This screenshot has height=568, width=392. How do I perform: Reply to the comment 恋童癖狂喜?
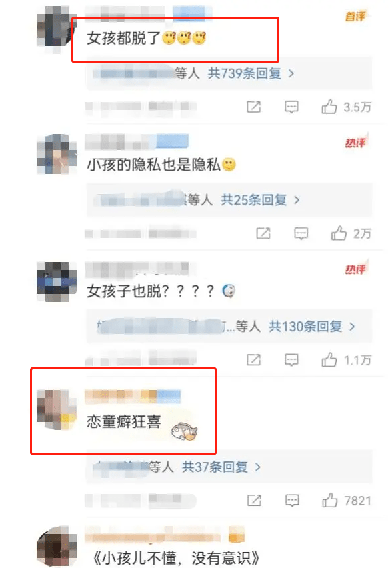pos(293,500)
